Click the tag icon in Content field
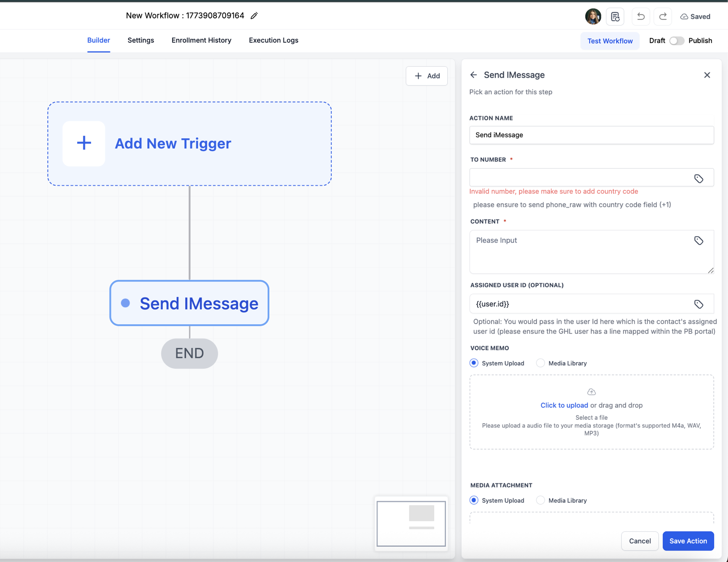The image size is (728, 562). click(x=699, y=241)
